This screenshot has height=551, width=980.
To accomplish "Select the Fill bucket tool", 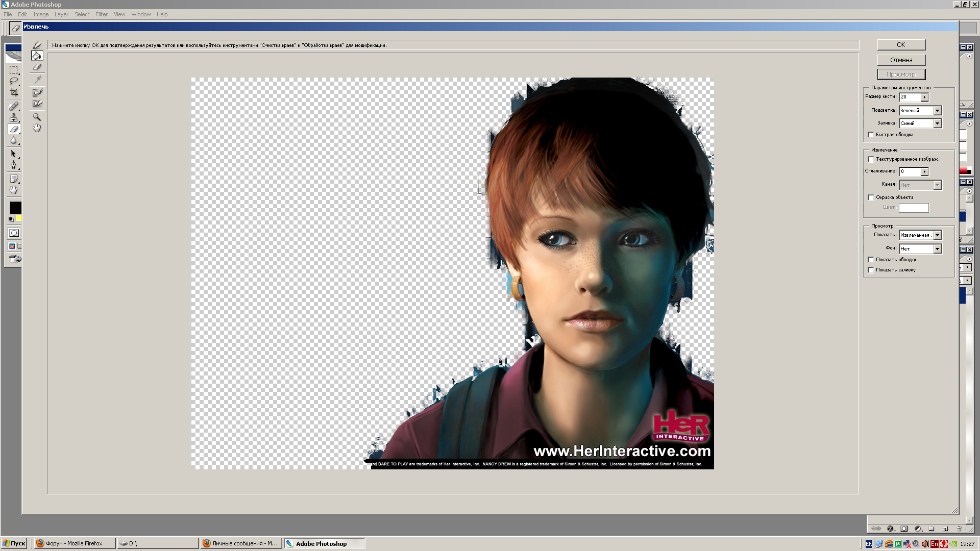I will tap(37, 56).
